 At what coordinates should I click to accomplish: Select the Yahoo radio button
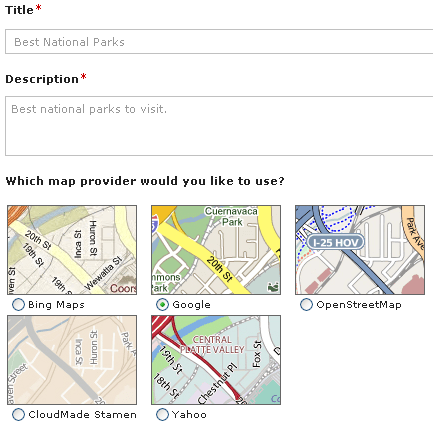[x=162, y=415]
